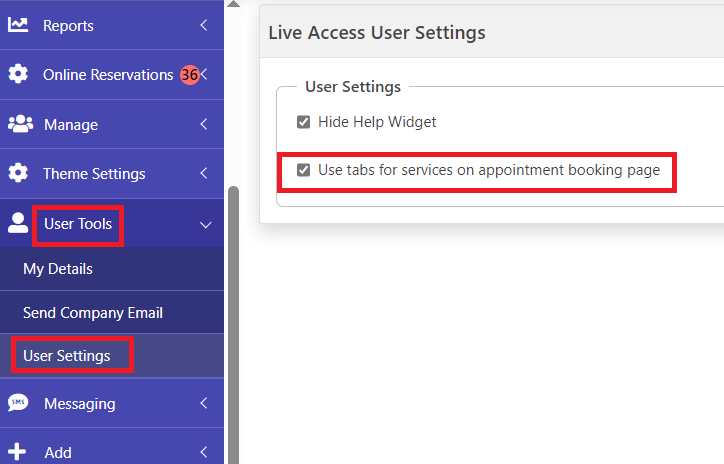The width and height of the screenshot is (724, 464).
Task: Open the User Settings submenu item
Action: (67, 356)
